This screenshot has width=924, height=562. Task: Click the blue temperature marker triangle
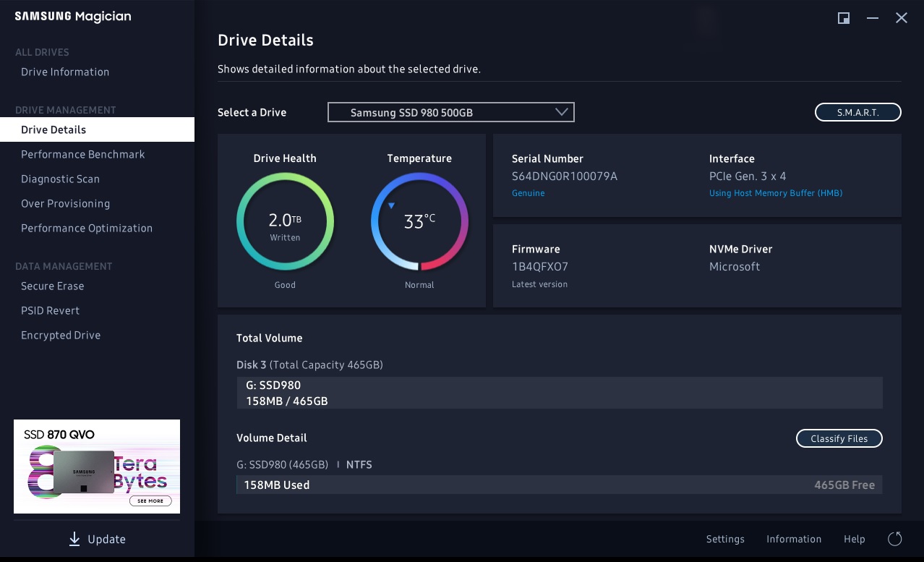click(391, 206)
